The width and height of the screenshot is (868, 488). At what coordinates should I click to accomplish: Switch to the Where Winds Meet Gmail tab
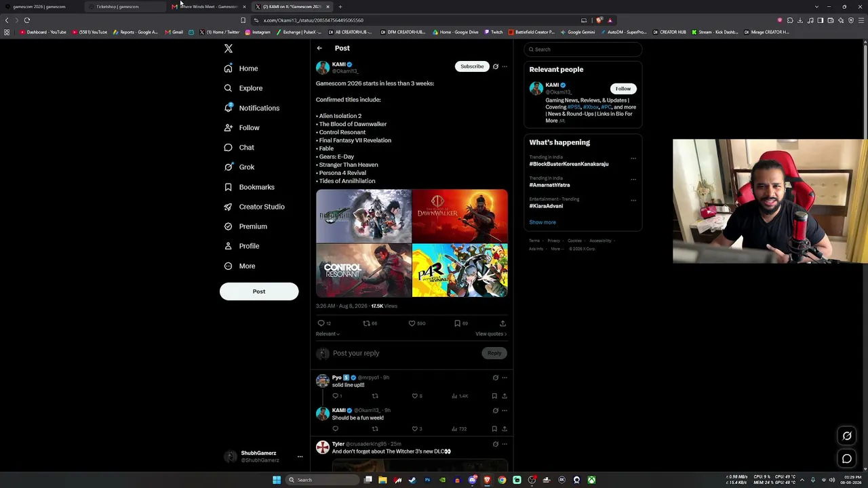pos(209,7)
